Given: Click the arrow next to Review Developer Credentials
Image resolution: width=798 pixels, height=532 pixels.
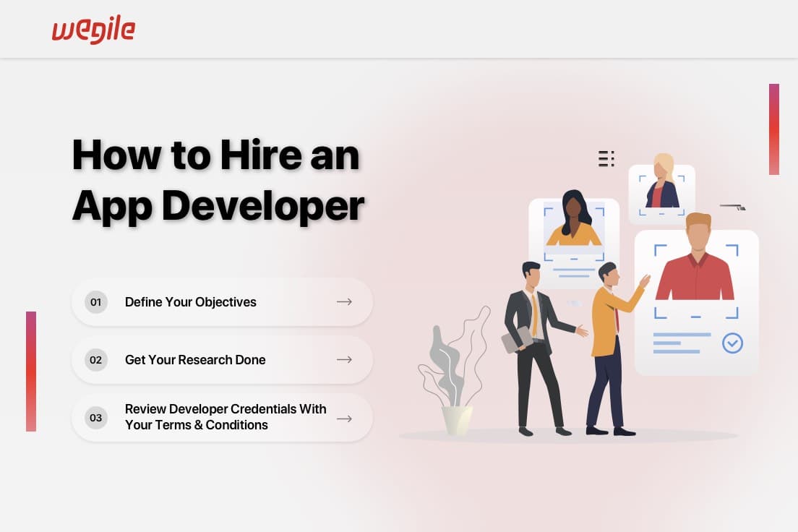Looking at the screenshot, I should coord(344,418).
